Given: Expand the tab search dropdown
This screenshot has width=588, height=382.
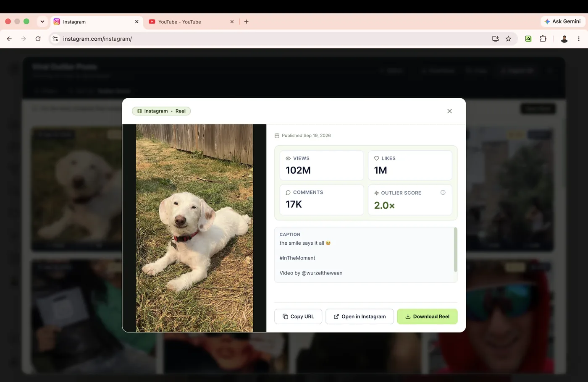Looking at the screenshot, I should [x=42, y=22].
